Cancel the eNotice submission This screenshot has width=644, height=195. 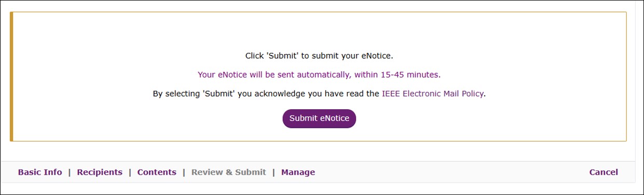(x=604, y=172)
